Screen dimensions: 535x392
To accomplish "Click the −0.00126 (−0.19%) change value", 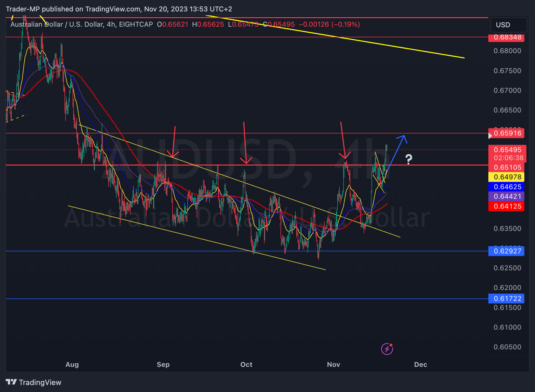I will 329,24.
